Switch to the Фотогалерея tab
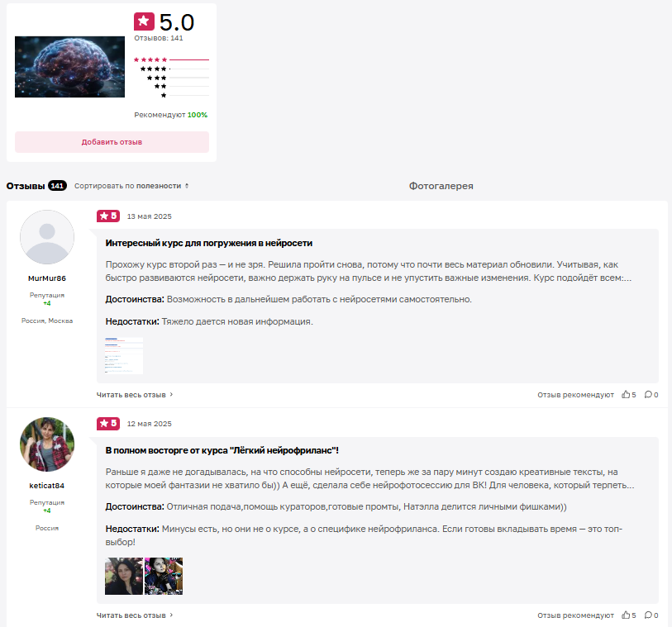Image resolution: width=672 pixels, height=627 pixels. pos(441,186)
